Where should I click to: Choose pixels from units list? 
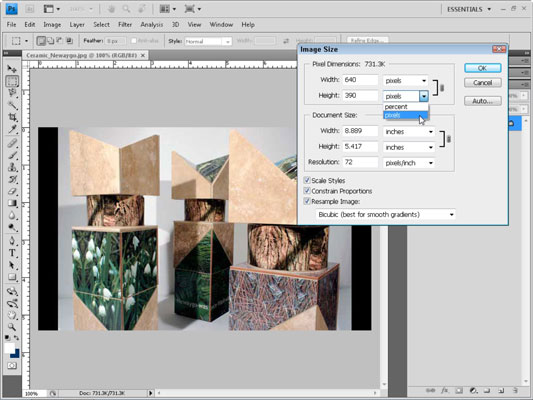tap(406, 115)
